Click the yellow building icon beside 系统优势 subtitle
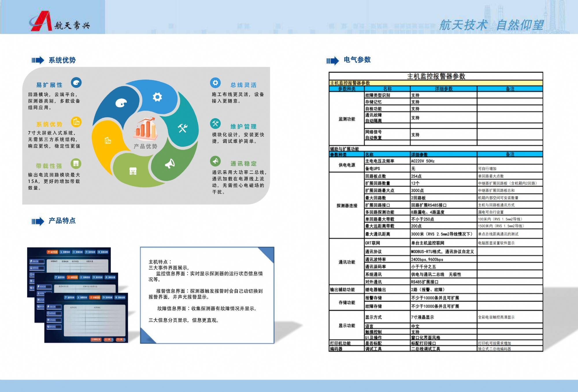Image resolution: width=578 pixels, height=392 pixels. (76, 122)
